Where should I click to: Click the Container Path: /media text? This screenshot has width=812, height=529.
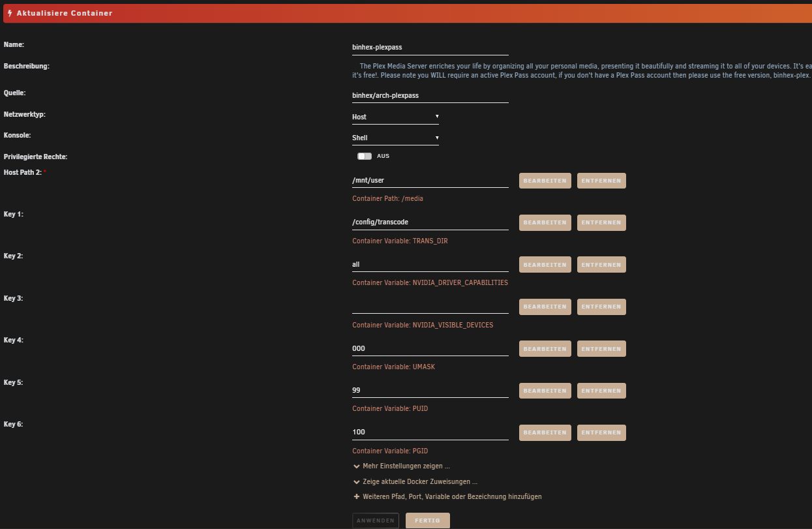387,198
